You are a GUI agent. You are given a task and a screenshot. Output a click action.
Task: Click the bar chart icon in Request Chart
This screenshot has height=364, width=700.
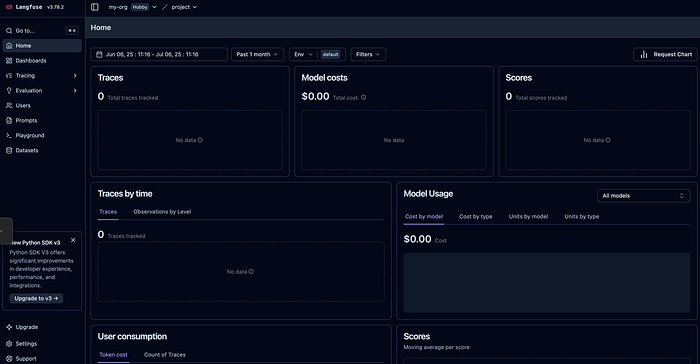pos(644,54)
